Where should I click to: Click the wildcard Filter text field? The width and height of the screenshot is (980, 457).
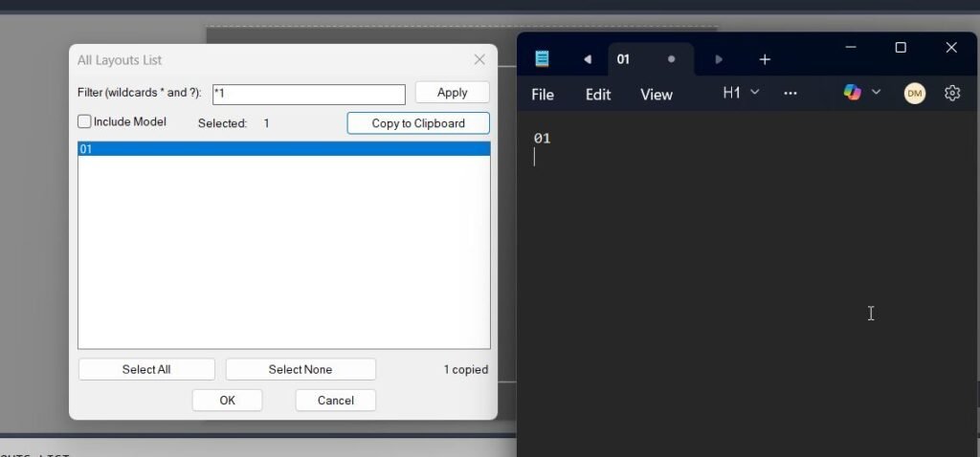(308, 94)
